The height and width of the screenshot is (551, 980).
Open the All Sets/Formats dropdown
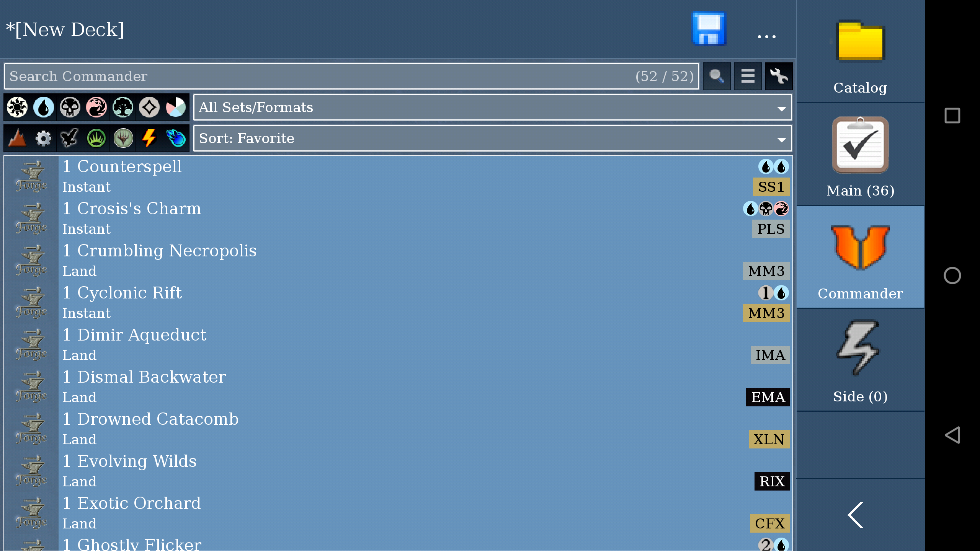pos(492,107)
